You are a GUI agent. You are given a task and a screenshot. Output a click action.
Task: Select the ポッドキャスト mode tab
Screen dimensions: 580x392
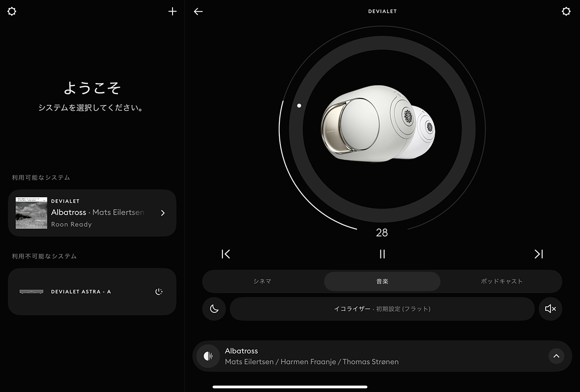[501, 281]
